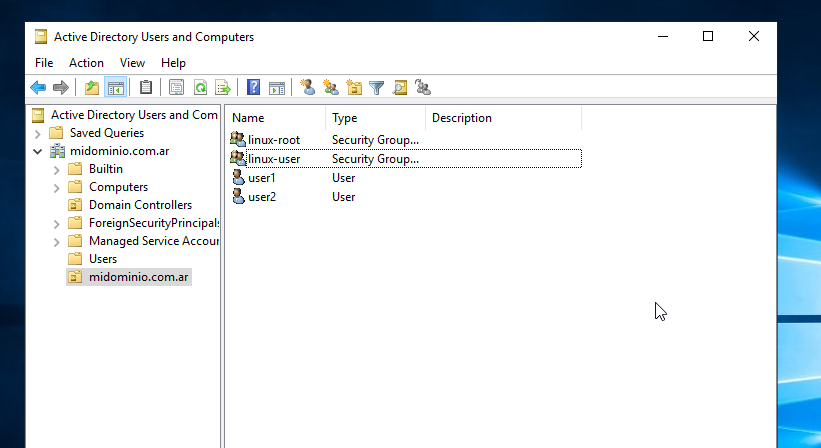Create new user with toolbar icon

(x=307, y=87)
